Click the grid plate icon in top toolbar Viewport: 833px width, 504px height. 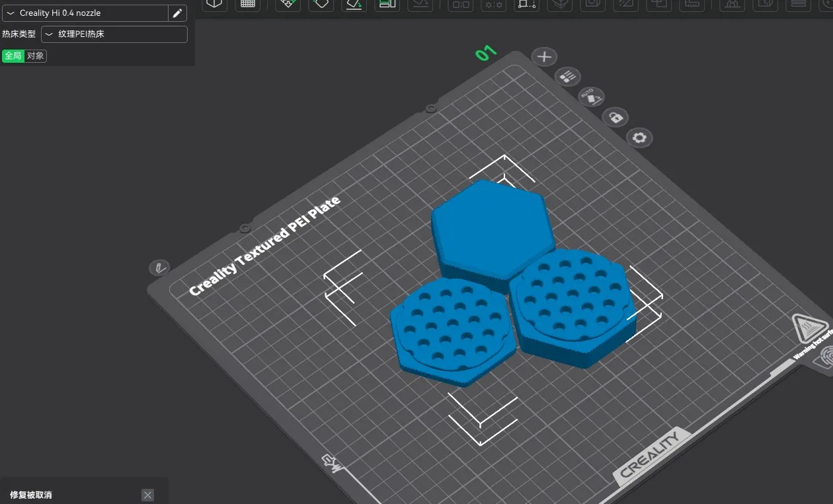248,4
